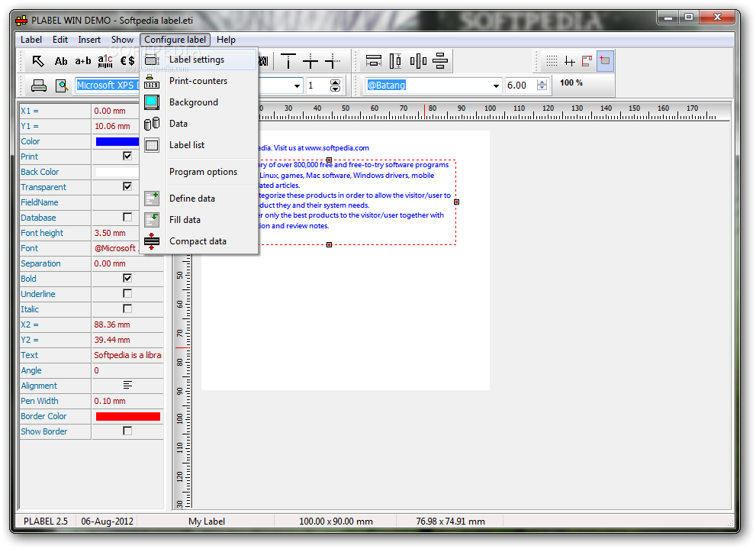Click the Compact data arrows icon
This screenshot has height=549, width=756.
coord(152,241)
